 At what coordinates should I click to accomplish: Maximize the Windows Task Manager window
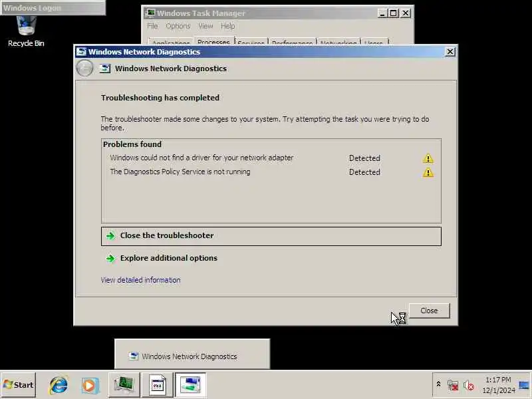[394, 13]
